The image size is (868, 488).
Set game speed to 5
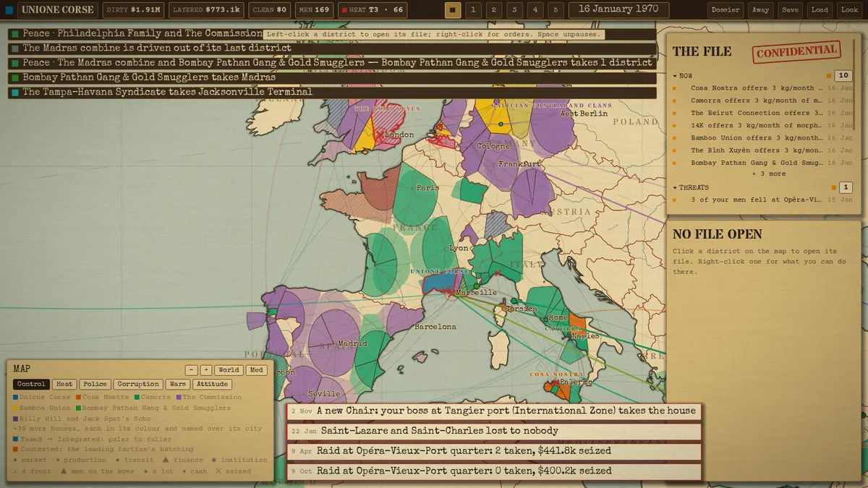pos(556,10)
